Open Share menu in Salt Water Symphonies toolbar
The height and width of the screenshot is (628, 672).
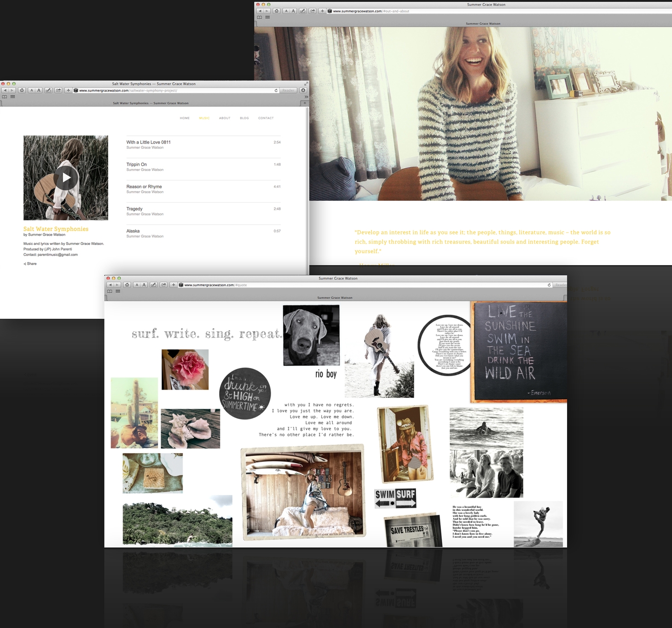click(58, 90)
